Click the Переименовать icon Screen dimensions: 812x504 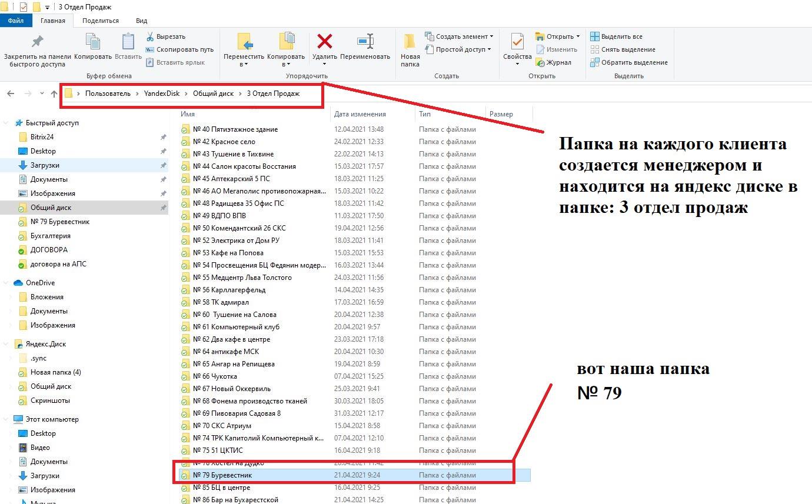click(x=365, y=41)
